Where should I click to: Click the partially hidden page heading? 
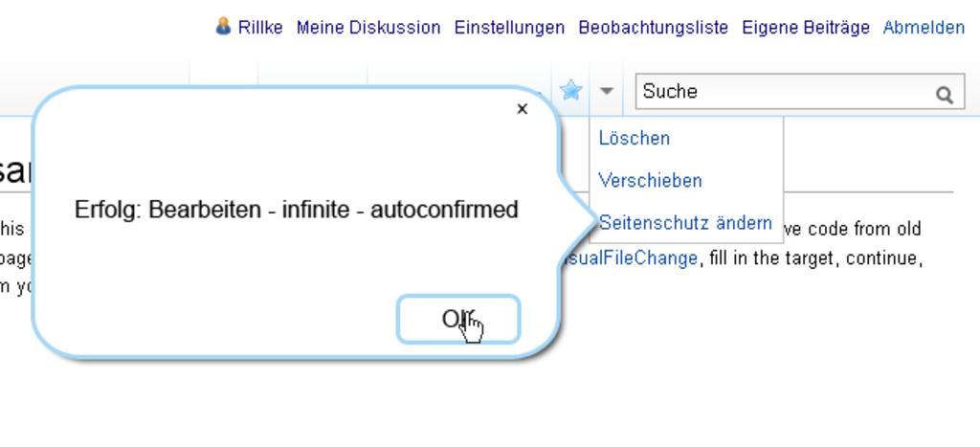pyautogui.click(x=15, y=170)
